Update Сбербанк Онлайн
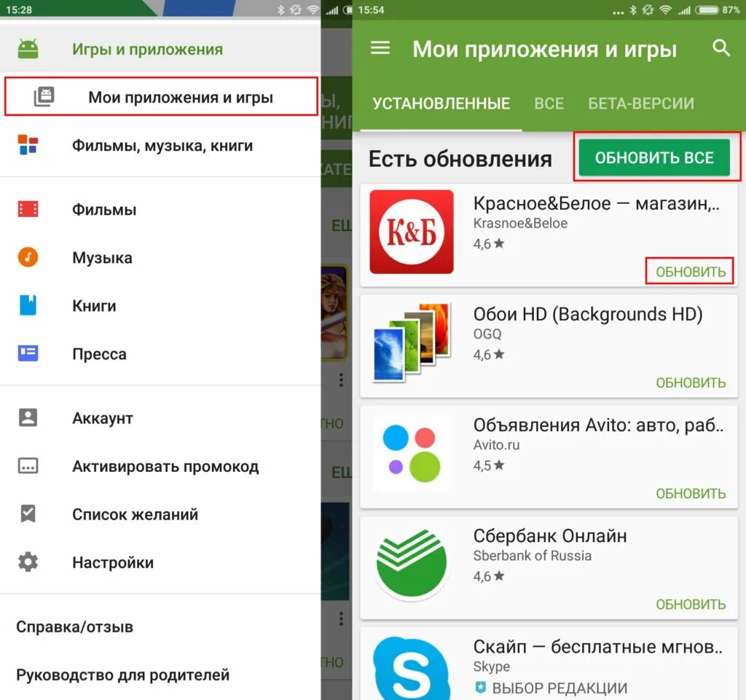This screenshot has height=700, width=746. (x=691, y=604)
